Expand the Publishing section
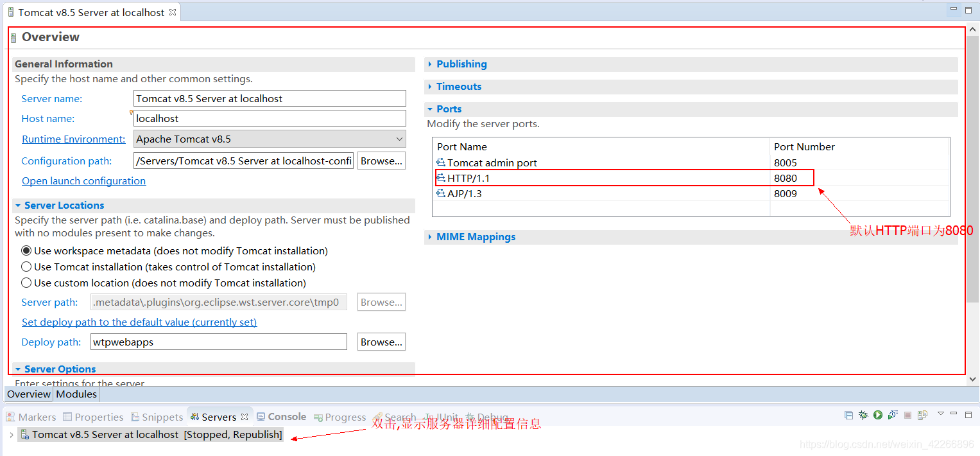 [430, 64]
